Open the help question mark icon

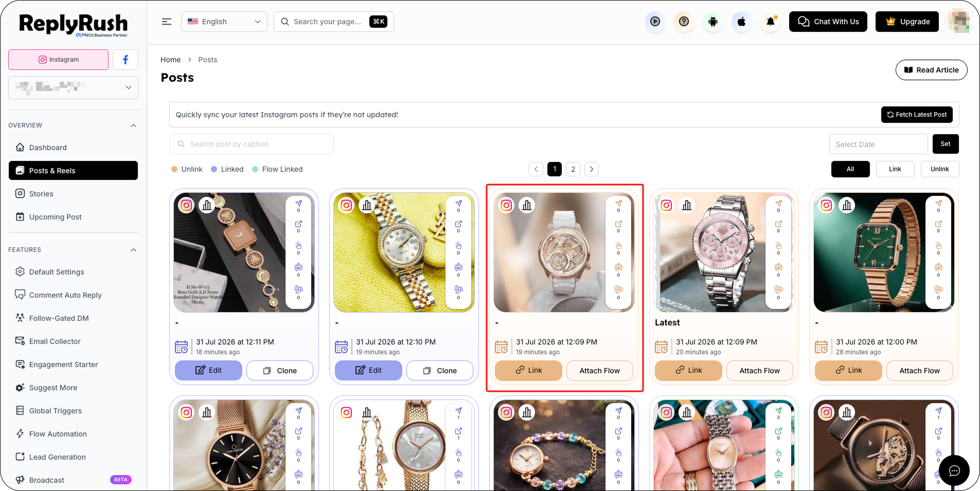click(x=684, y=22)
